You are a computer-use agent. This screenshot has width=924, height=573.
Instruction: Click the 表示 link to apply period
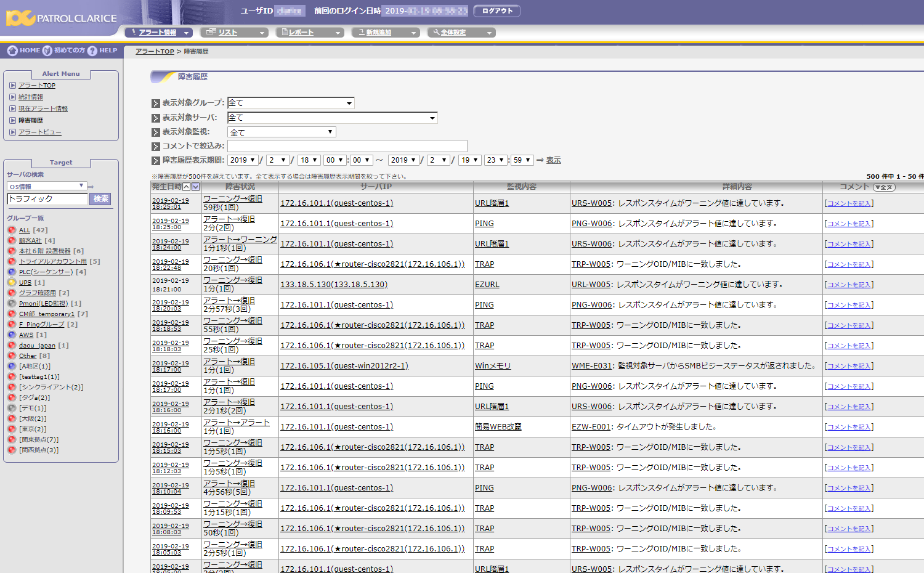coord(553,160)
